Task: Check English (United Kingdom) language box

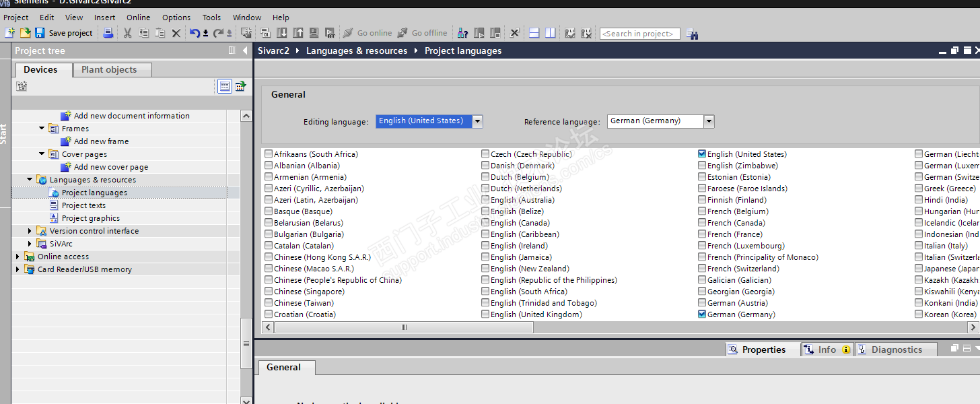Action: 485,314
